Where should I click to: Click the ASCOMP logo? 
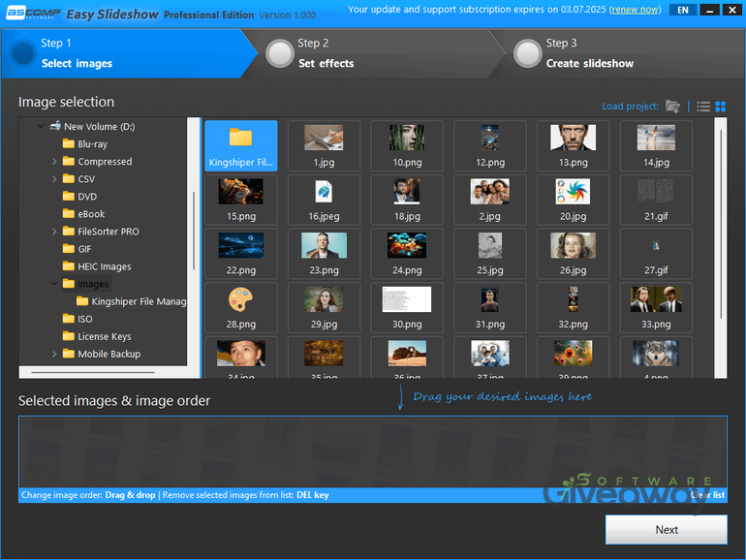click(x=33, y=14)
